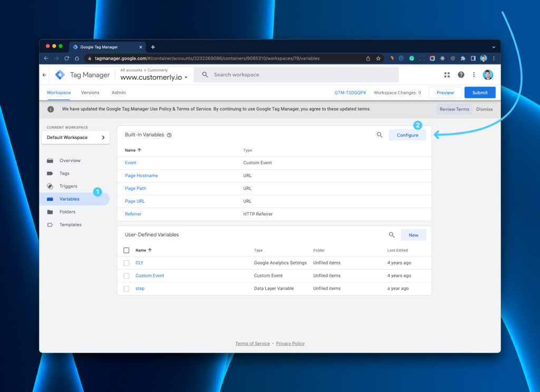
Task: Open Triggers in the sidebar
Action: pos(68,186)
